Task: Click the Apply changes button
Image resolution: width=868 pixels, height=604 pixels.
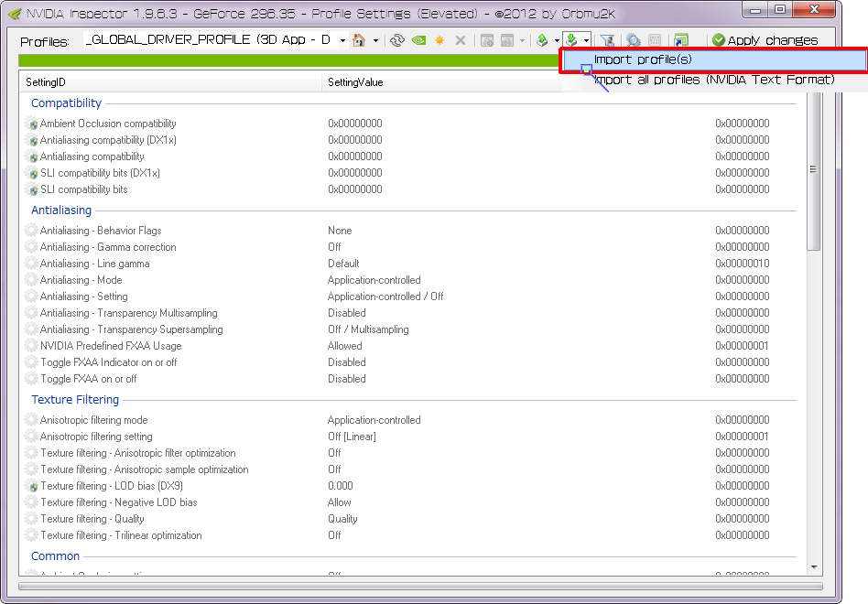Action: [765, 40]
